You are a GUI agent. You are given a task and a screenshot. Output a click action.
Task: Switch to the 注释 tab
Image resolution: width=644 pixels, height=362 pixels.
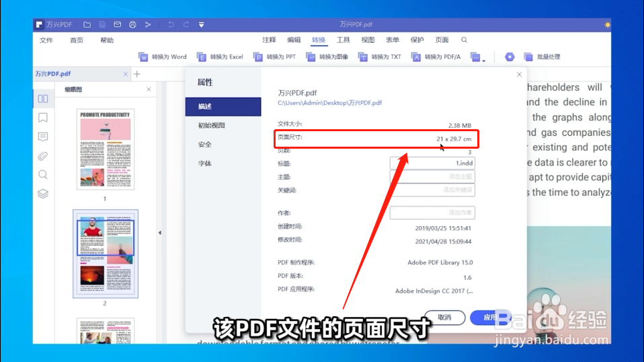270,40
